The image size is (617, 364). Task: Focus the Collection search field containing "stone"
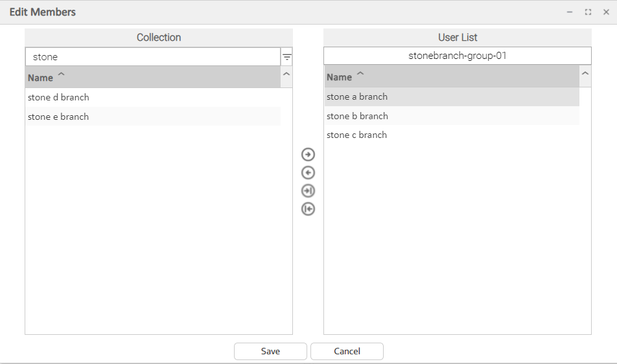(152, 57)
